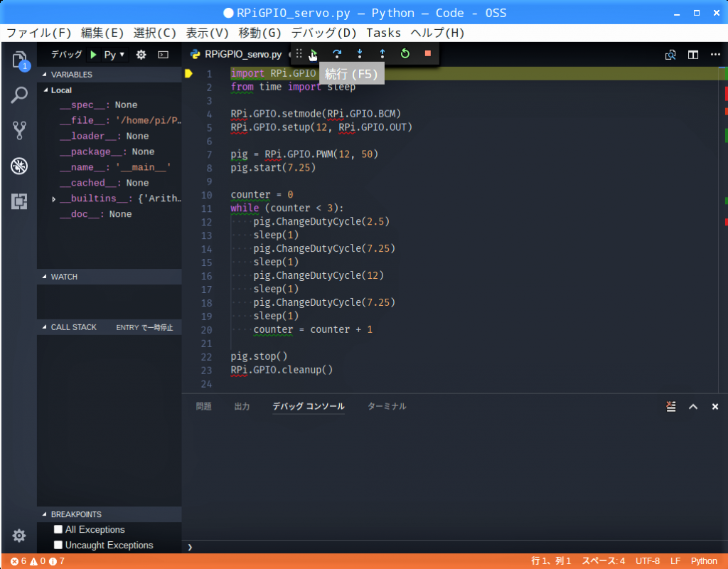The width and height of the screenshot is (728, 569).
Task: Collapse the CALL STACK section
Action: pos(45,327)
